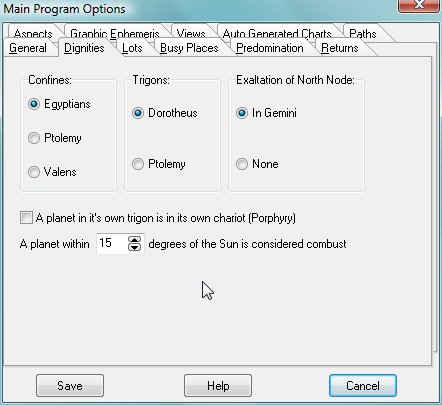Viewport: 442px width, 405px height.
Task: Switch to the General tab
Action: pos(28,48)
